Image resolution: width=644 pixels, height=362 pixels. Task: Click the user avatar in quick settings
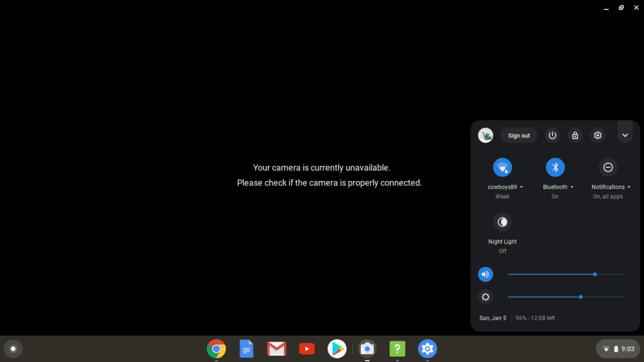click(x=485, y=135)
